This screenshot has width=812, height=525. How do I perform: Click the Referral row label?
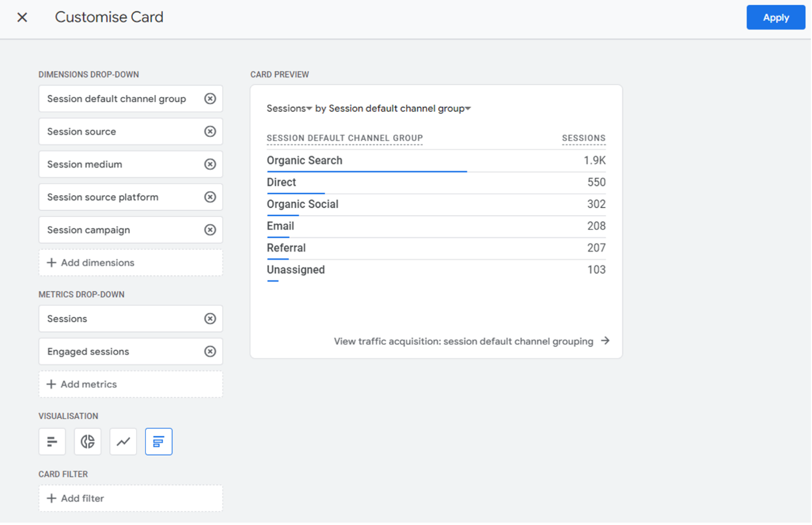(286, 248)
